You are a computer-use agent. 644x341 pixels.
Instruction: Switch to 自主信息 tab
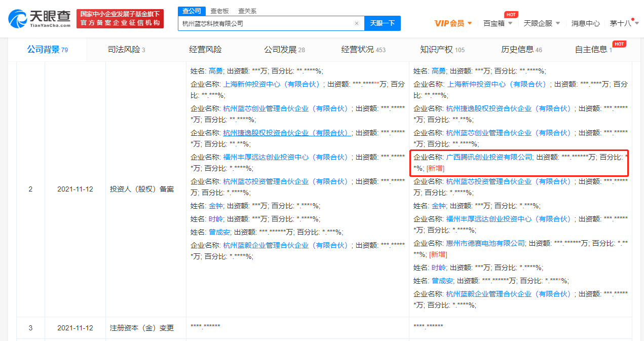tap(593, 50)
